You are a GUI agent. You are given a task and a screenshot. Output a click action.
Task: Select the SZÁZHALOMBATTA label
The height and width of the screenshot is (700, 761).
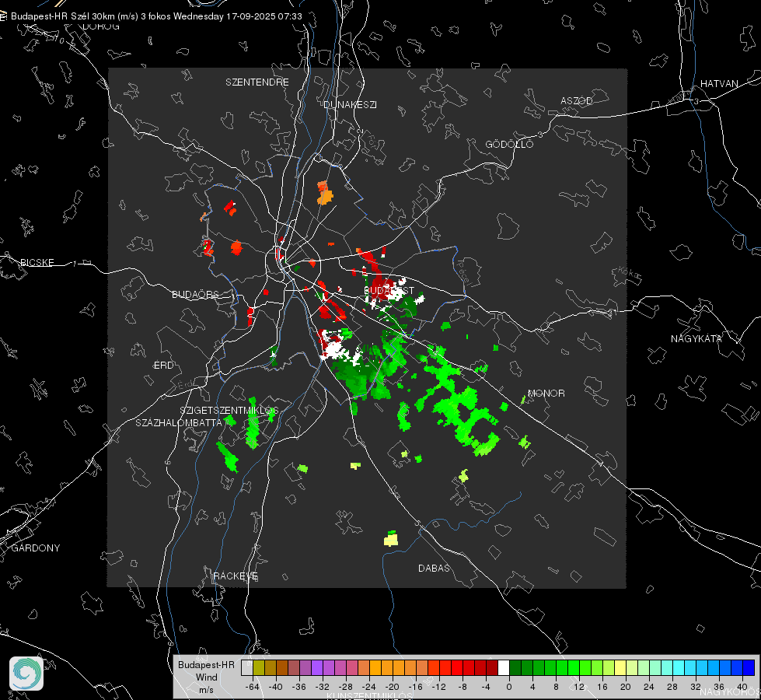pyautogui.click(x=179, y=422)
